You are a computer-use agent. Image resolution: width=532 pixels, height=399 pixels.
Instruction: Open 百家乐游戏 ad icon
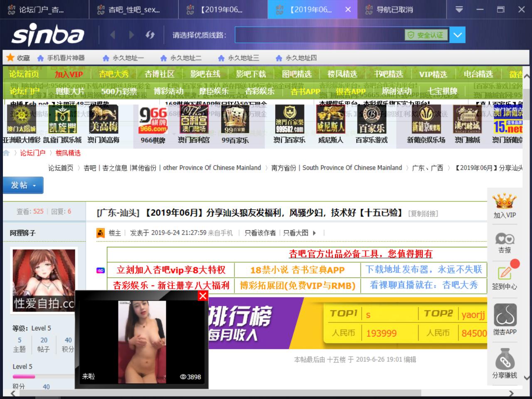(x=372, y=119)
